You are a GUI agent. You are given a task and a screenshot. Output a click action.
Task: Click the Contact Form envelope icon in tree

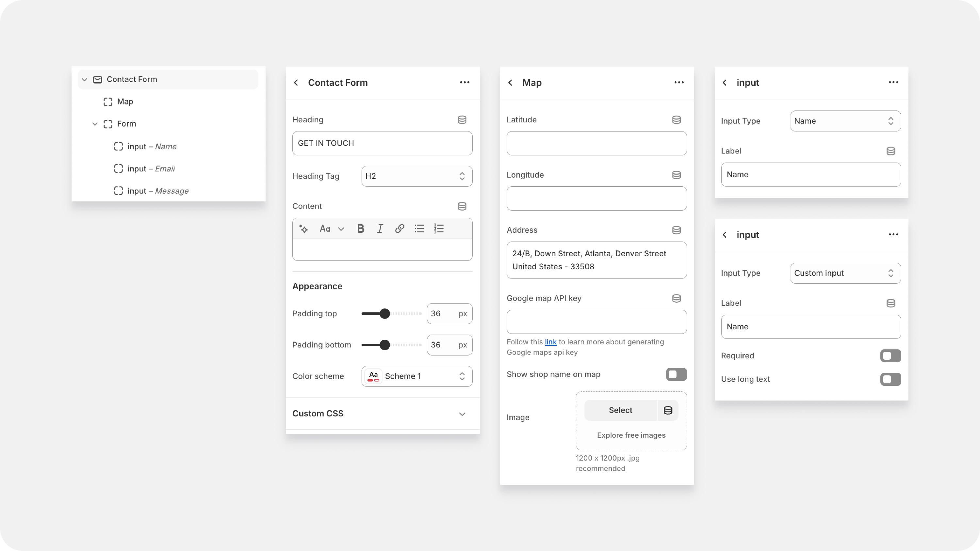pyautogui.click(x=97, y=79)
